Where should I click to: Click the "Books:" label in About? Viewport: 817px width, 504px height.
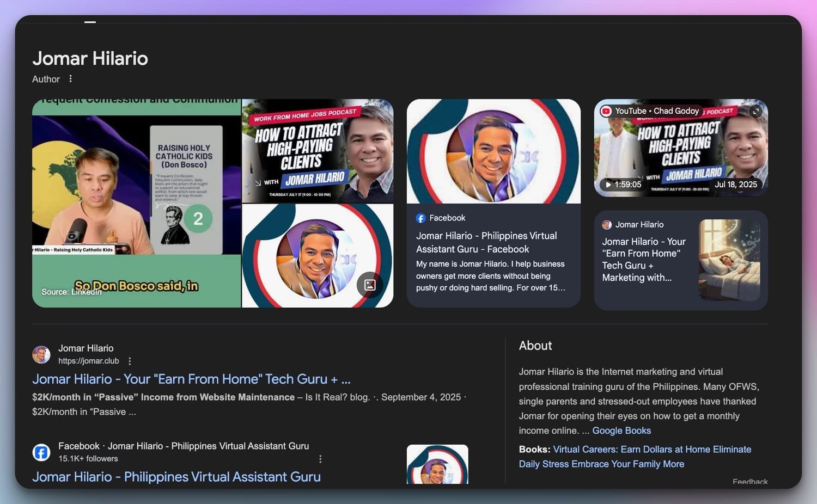point(535,450)
